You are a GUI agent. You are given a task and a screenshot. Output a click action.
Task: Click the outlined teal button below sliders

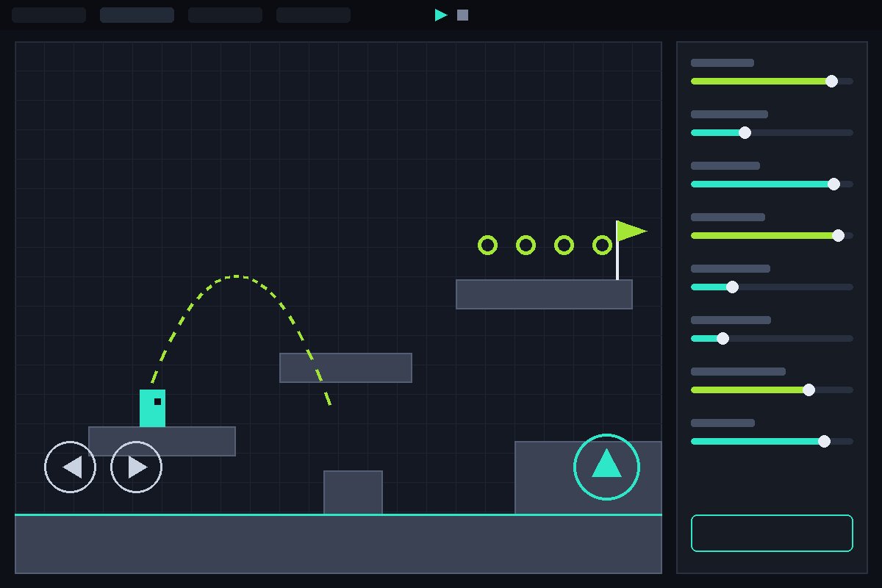coord(772,533)
